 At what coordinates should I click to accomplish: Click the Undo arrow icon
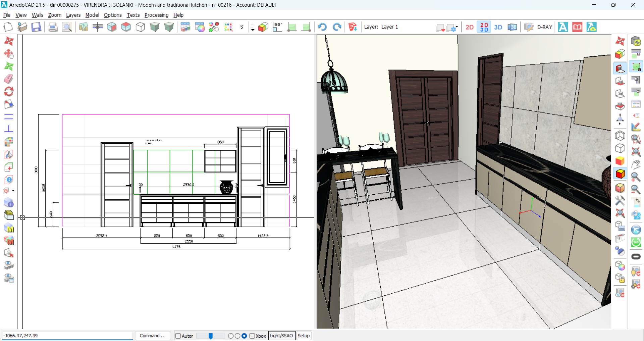[322, 27]
